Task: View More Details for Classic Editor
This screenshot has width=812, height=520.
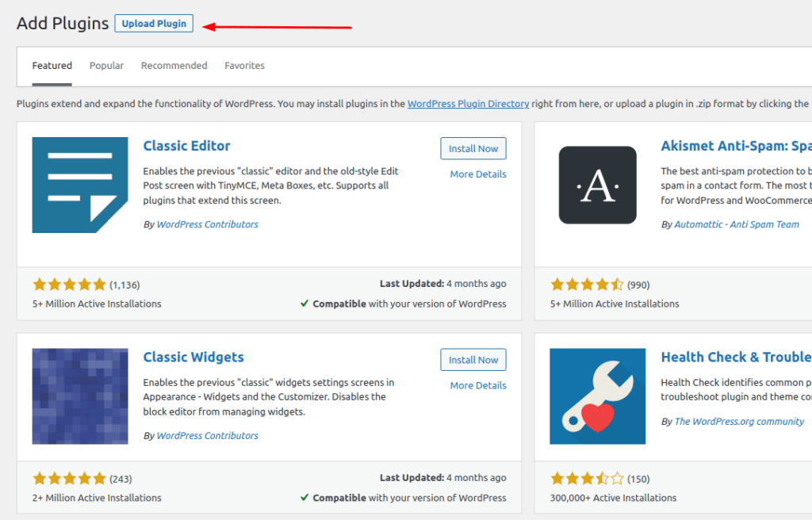Action: pos(478,174)
